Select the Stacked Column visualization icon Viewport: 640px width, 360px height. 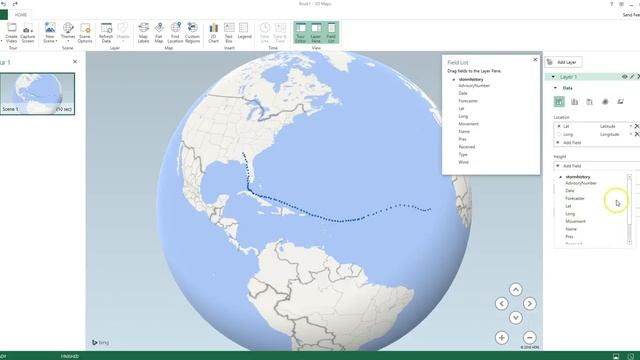point(559,102)
